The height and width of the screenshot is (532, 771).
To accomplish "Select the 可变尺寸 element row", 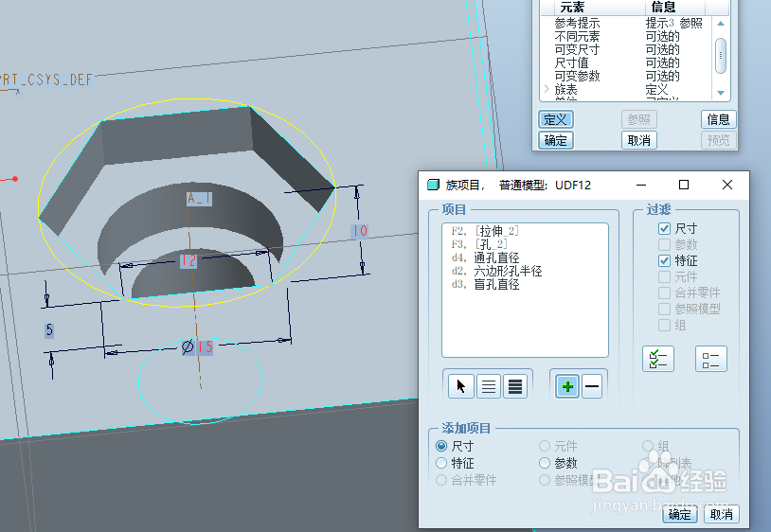I will click(x=626, y=49).
